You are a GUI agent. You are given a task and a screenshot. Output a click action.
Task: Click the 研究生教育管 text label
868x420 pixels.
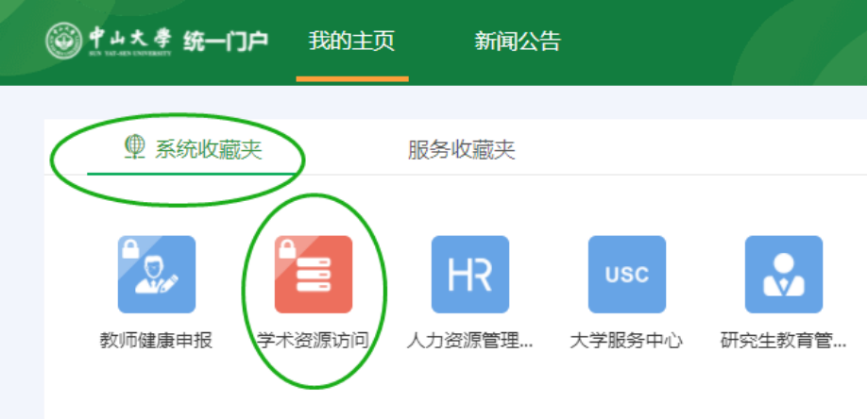click(784, 341)
